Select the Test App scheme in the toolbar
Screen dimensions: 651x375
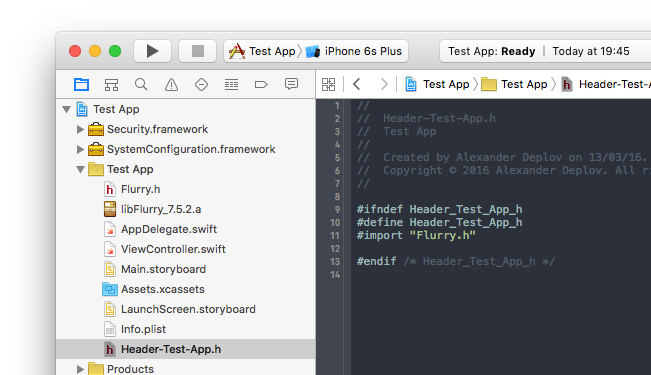pyautogui.click(x=262, y=51)
